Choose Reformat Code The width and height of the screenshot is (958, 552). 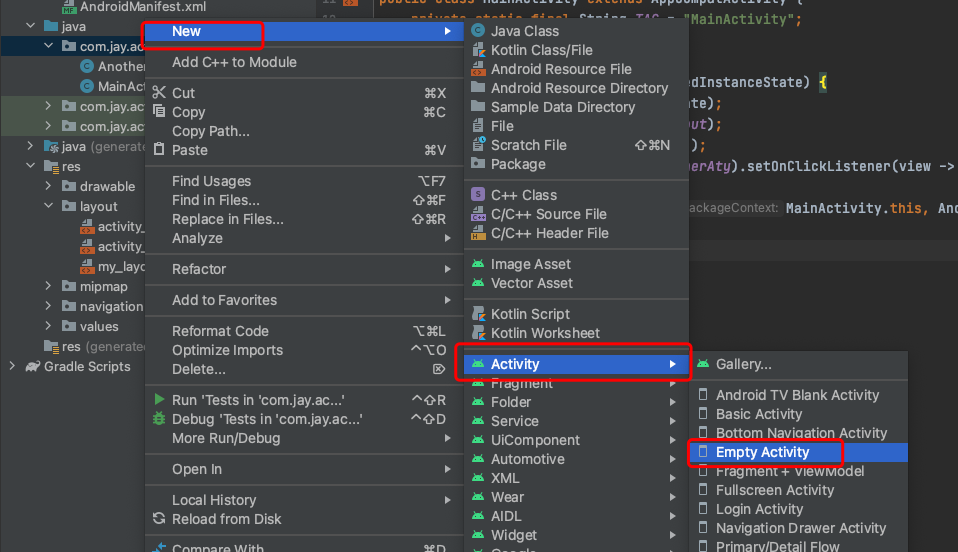point(304,331)
